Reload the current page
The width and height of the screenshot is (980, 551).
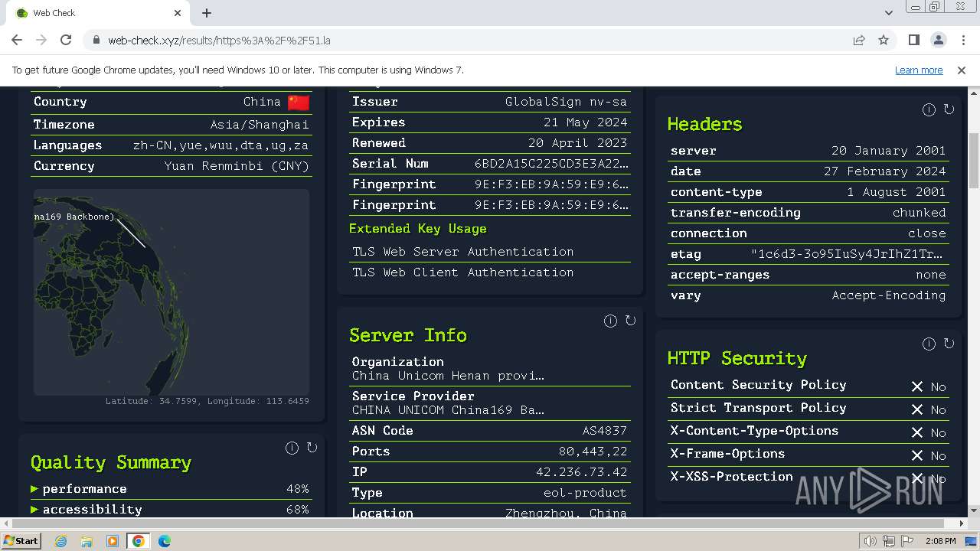tap(66, 40)
